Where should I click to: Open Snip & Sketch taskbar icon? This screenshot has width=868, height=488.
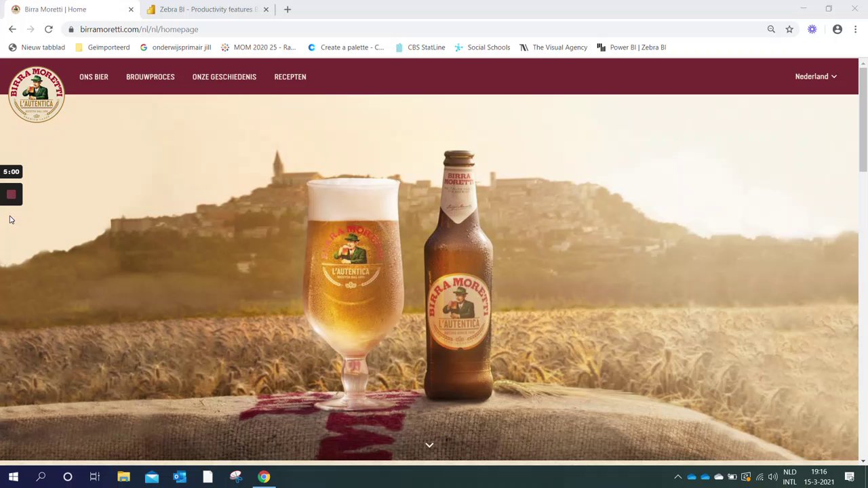coord(235,477)
